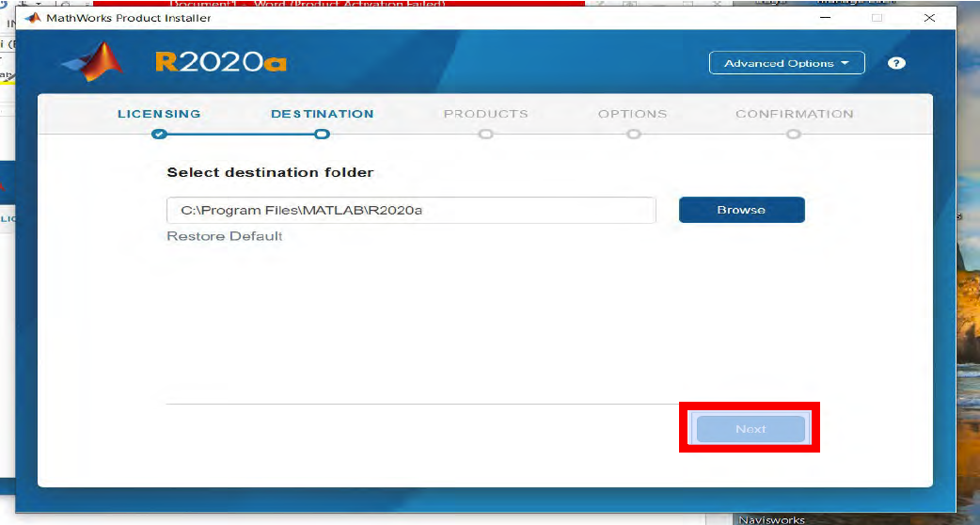
Task: Click the help question mark icon
Action: coord(896,63)
